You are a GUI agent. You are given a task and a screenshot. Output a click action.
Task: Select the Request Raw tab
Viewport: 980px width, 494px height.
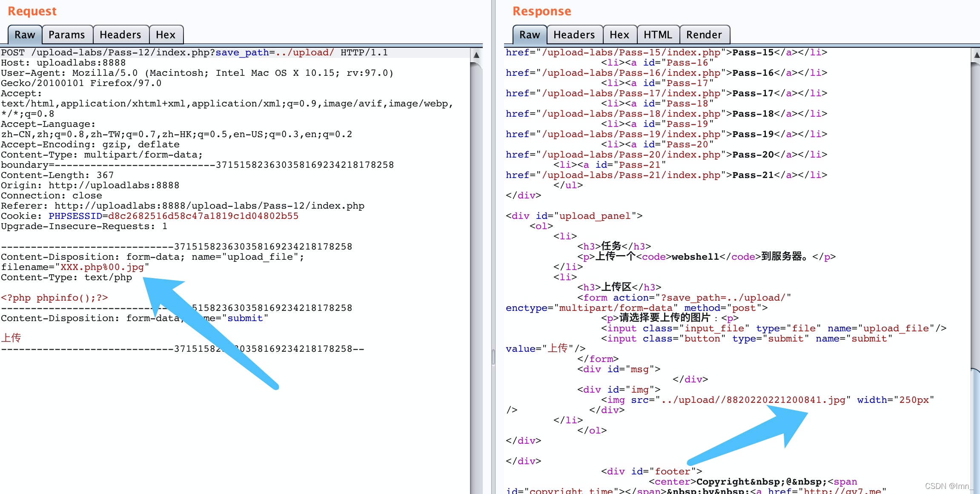[x=25, y=34]
